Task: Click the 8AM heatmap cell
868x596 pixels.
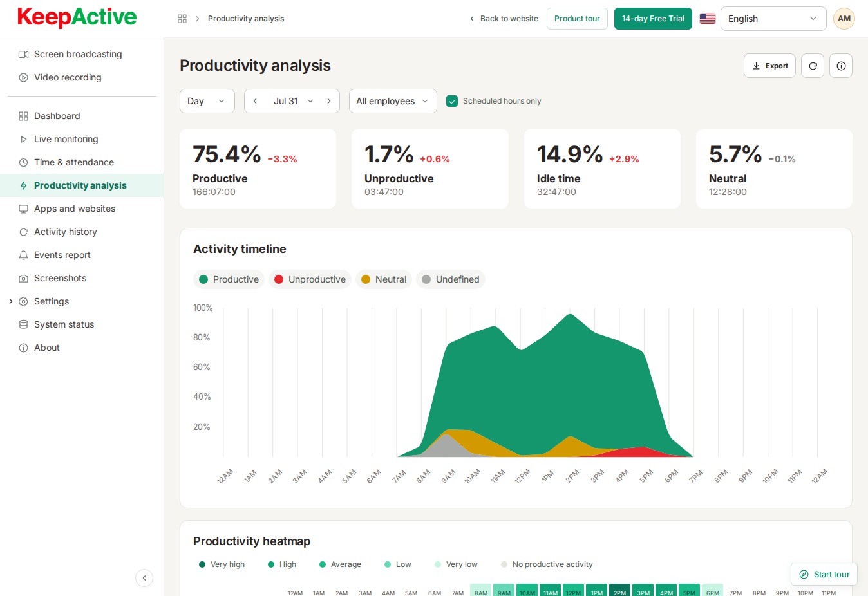Action: (x=480, y=590)
